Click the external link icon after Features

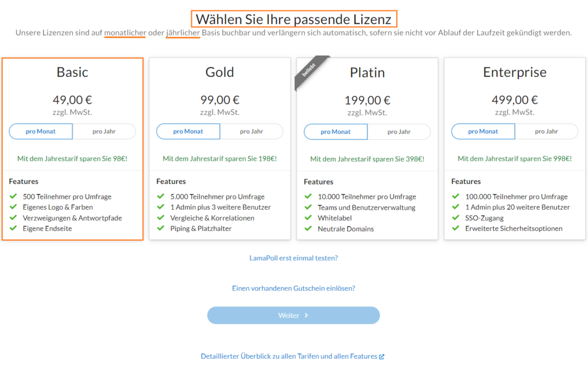click(382, 357)
